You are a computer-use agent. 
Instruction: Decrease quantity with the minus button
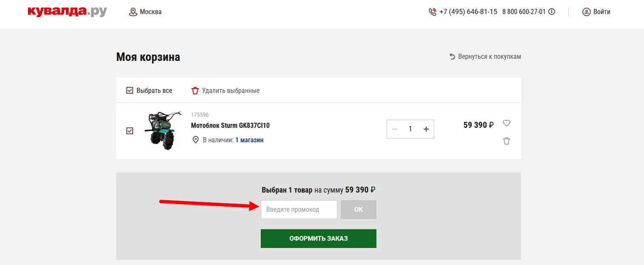(395, 129)
